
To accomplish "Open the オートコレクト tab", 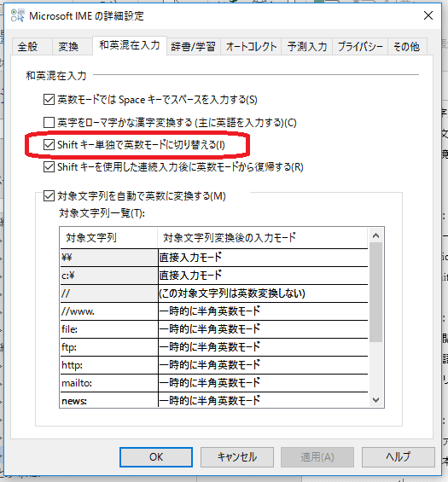I will click(251, 47).
